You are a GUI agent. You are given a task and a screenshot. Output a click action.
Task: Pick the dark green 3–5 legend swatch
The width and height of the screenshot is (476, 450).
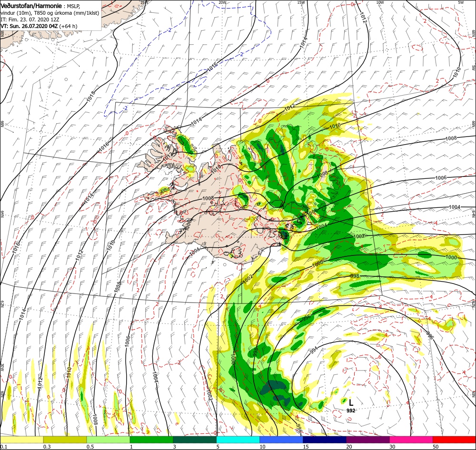pyautogui.click(x=195, y=440)
